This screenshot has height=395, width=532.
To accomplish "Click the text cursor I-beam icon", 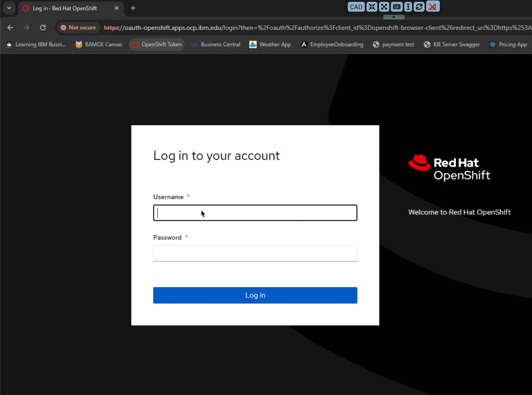I will 408,7.
